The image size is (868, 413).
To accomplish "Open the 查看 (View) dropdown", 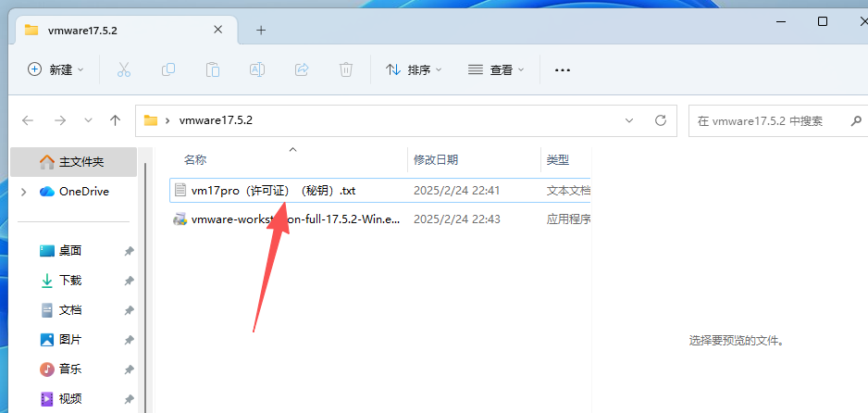I will [x=496, y=69].
